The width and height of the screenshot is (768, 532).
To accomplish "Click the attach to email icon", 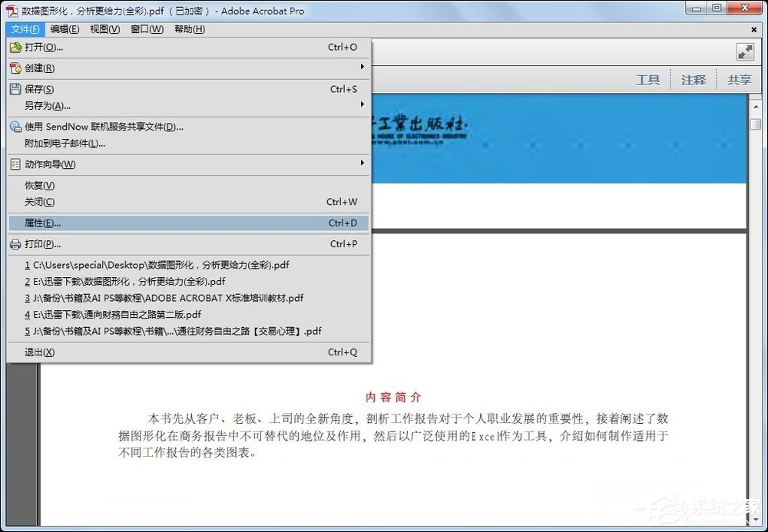I will [x=15, y=144].
